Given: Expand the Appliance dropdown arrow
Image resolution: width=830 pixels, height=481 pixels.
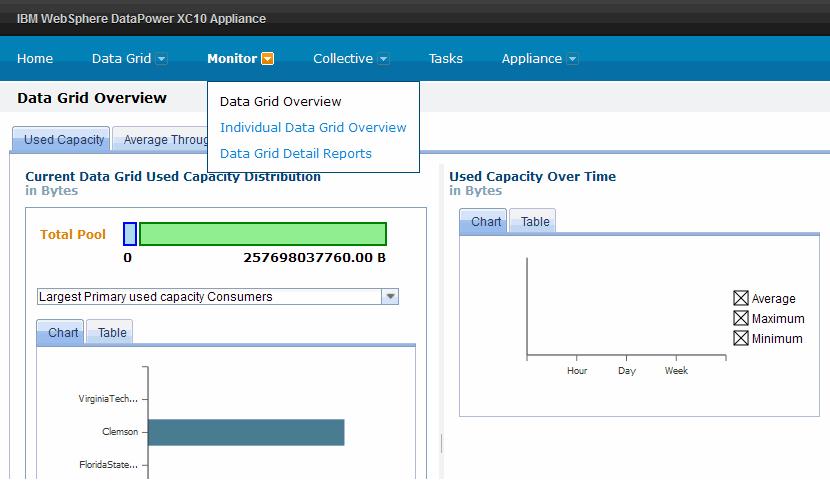Looking at the screenshot, I should coord(572,59).
